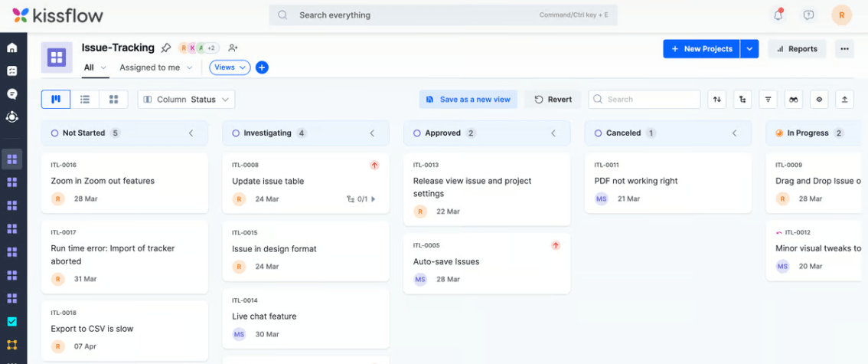Collapse the Not Started column
The height and width of the screenshot is (364, 868).
tap(191, 133)
